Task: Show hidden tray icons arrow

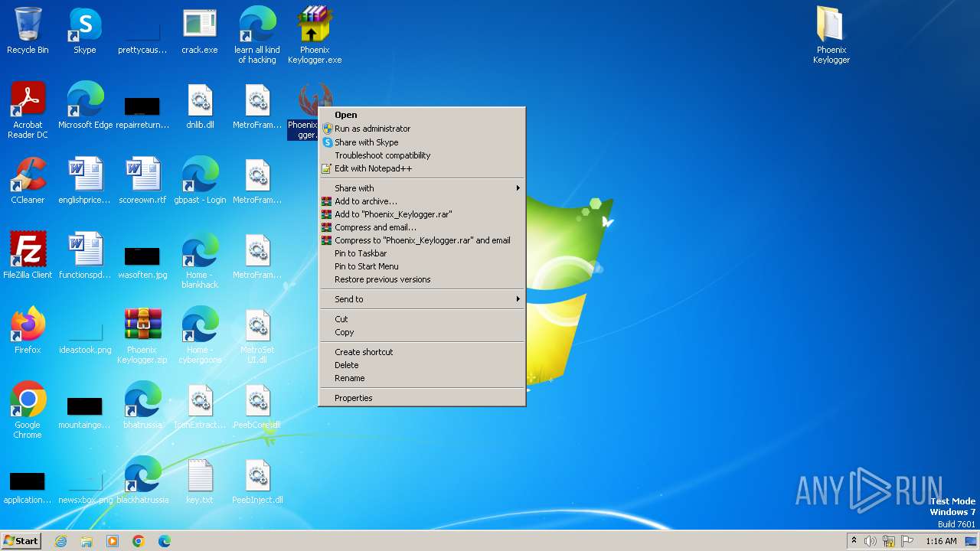Action: coord(854,541)
